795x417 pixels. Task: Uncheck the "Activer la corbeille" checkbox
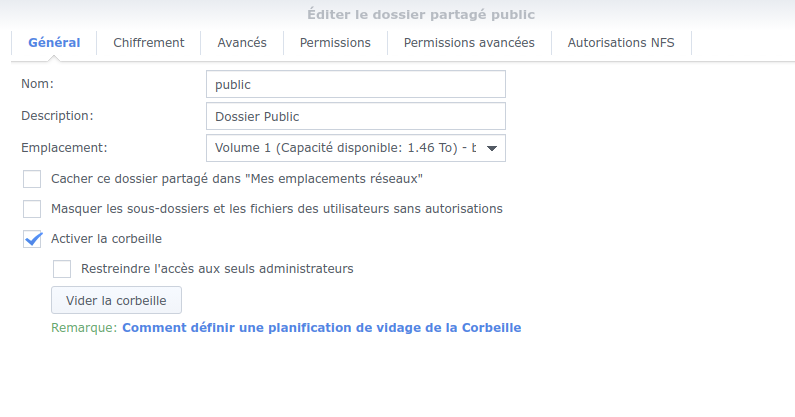click(32, 239)
